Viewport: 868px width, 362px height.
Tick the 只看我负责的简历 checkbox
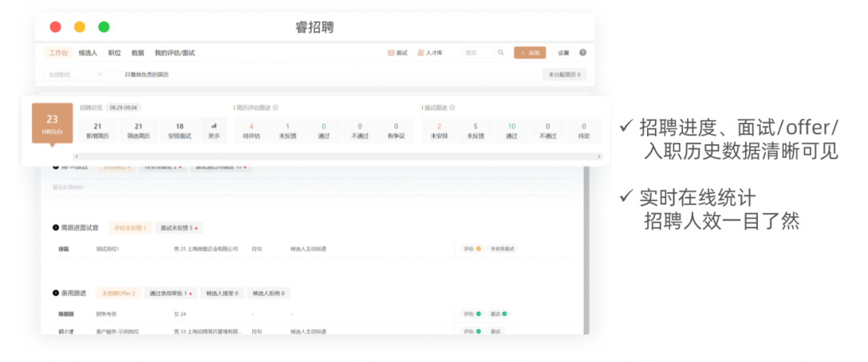pyautogui.click(x=119, y=75)
